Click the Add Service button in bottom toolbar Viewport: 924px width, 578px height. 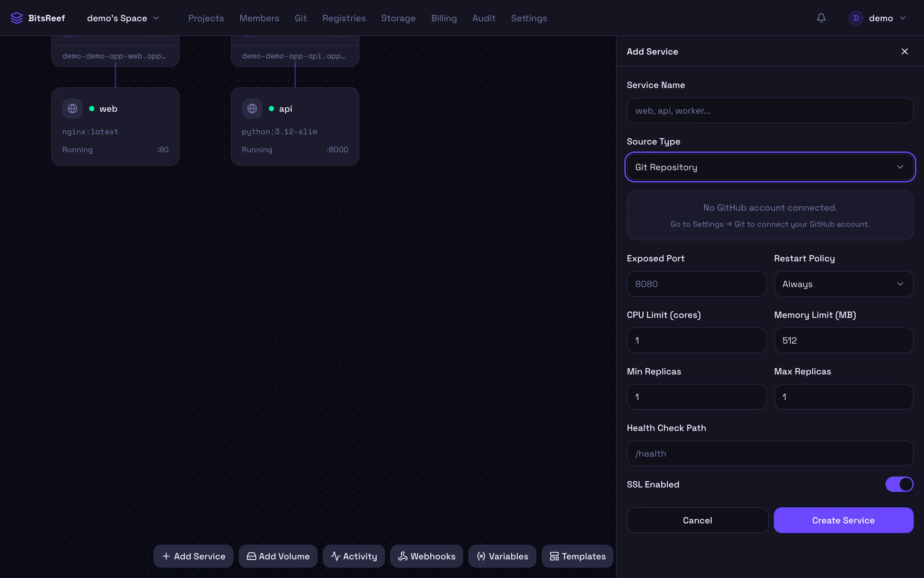pos(193,556)
